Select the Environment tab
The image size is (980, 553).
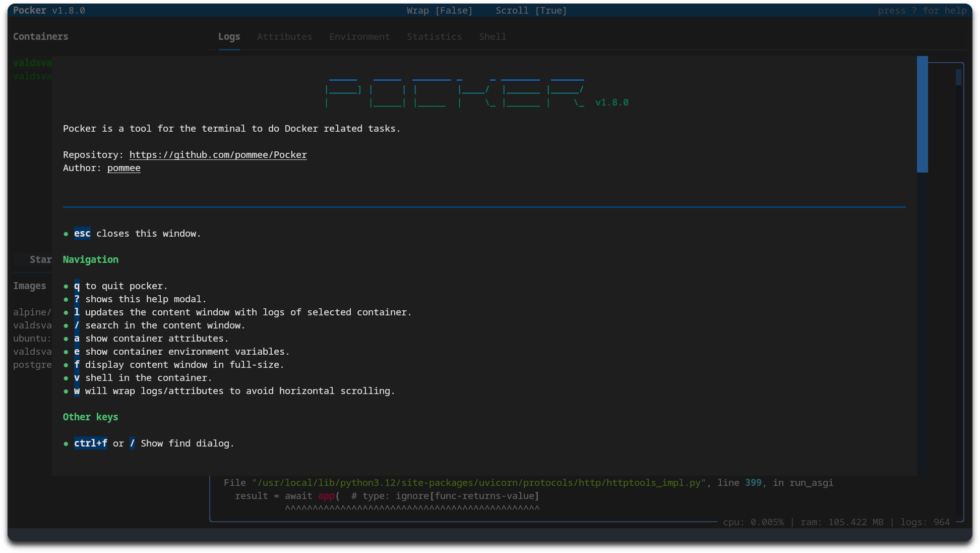(359, 37)
